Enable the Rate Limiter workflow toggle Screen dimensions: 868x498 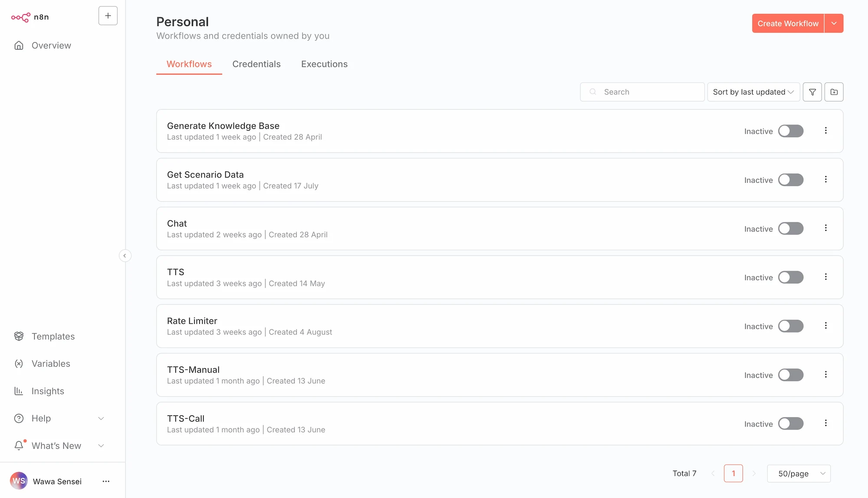(x=790, y=326)
